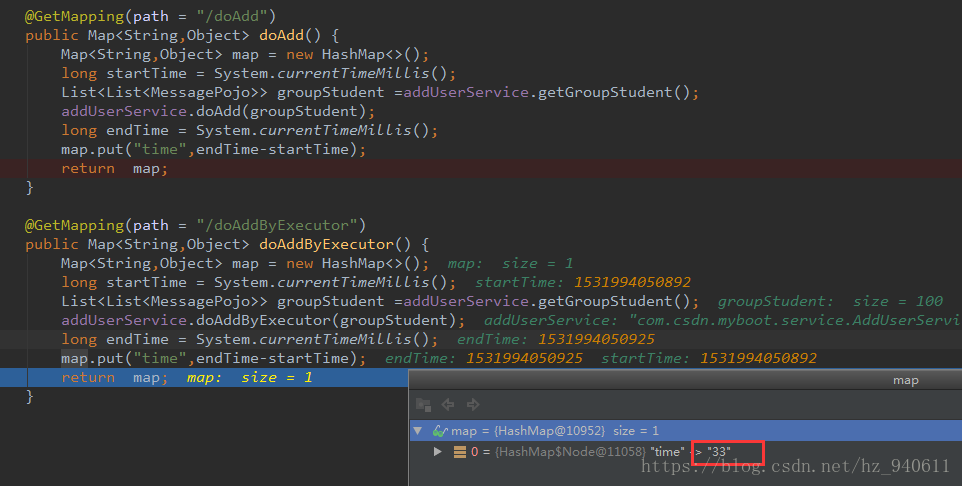Click the entry icon beside 0 =
The width and height of the screenshot is (962, 486).
(x=460, y=452)
